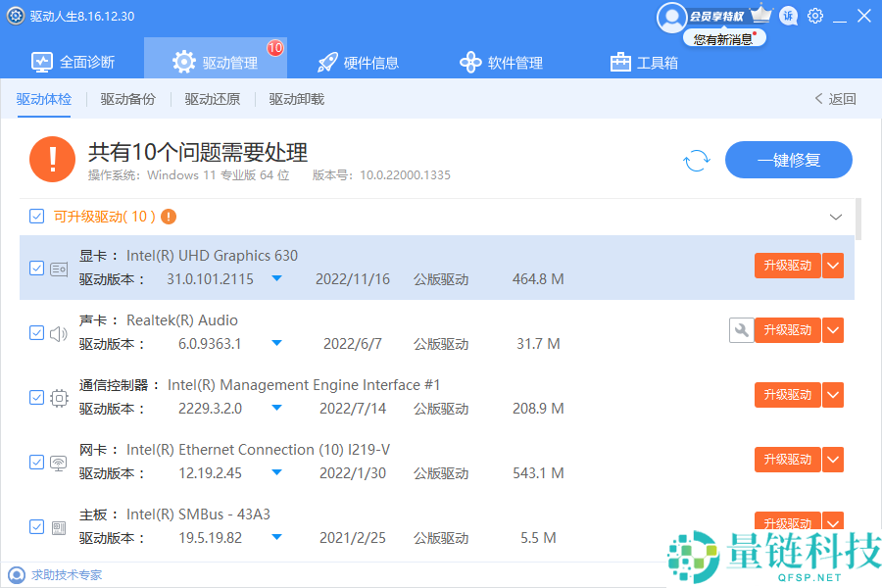The image size is (882, 588).
Task: Open the 软件管理 tab
Action: tap(501, 62)
